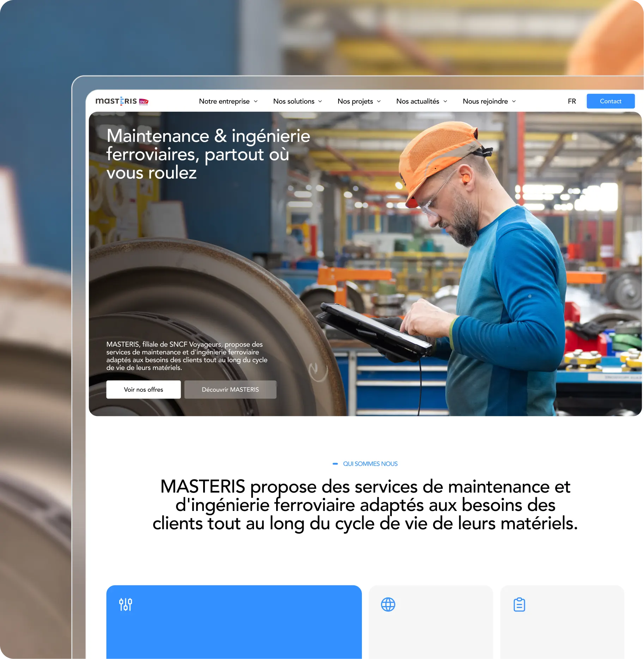The image size is (644, 659).
Task: Open the Nos actualités menu
Action: [x=418, y=101]
